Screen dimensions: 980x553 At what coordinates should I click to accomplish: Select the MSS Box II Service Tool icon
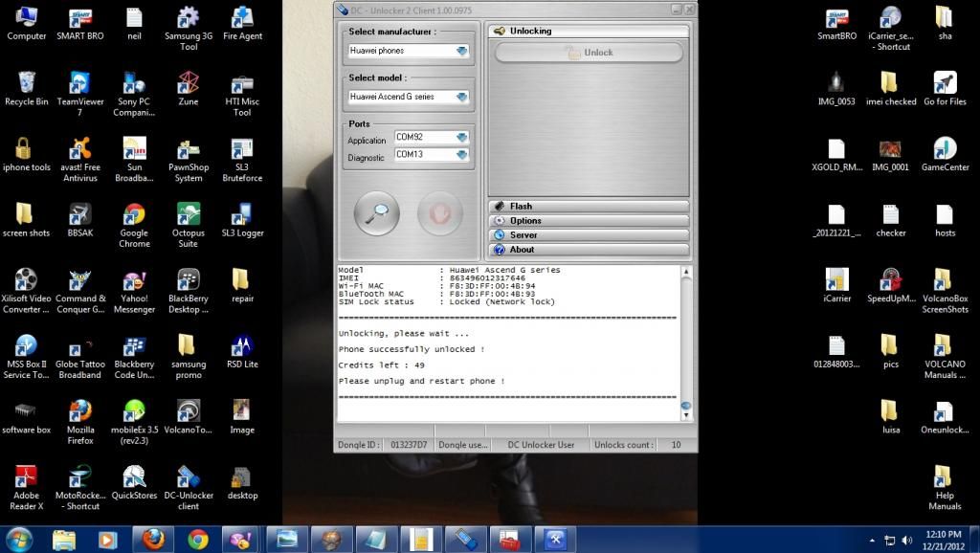(x=26, y=356)
